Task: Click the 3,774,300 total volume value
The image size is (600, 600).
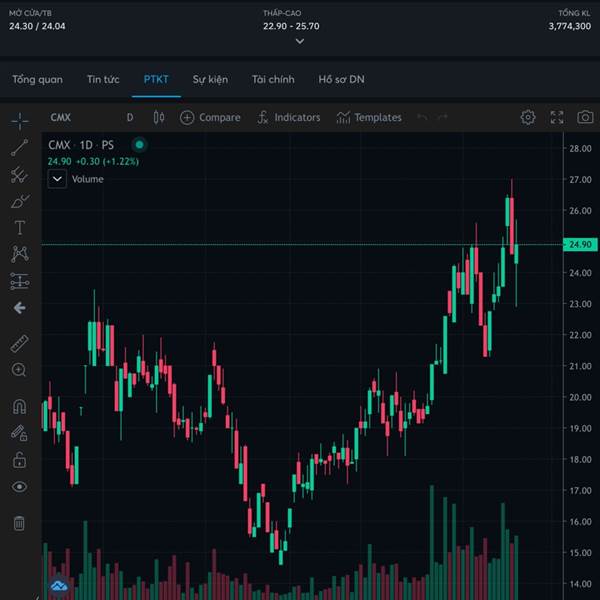Action: 570,26
